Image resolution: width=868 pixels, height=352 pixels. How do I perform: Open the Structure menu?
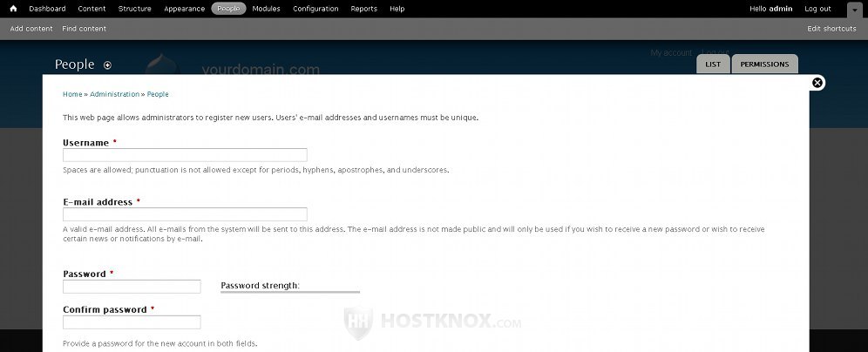[134, 9]
